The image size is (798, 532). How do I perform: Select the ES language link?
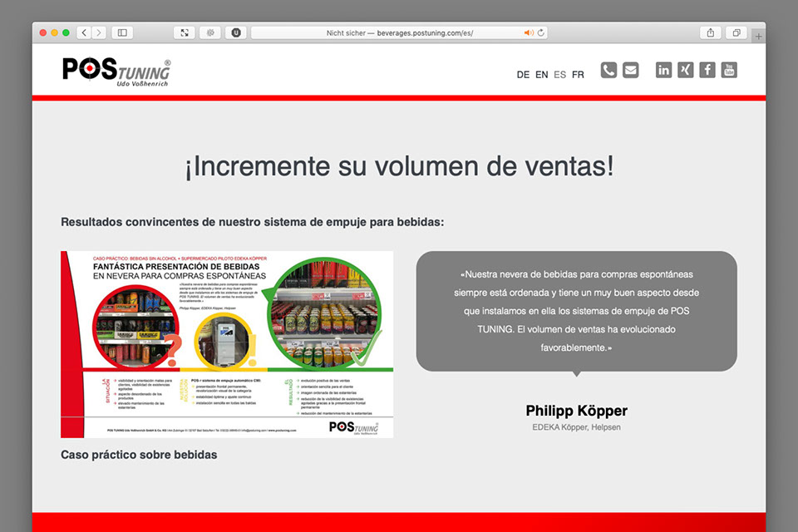point(559,75)
